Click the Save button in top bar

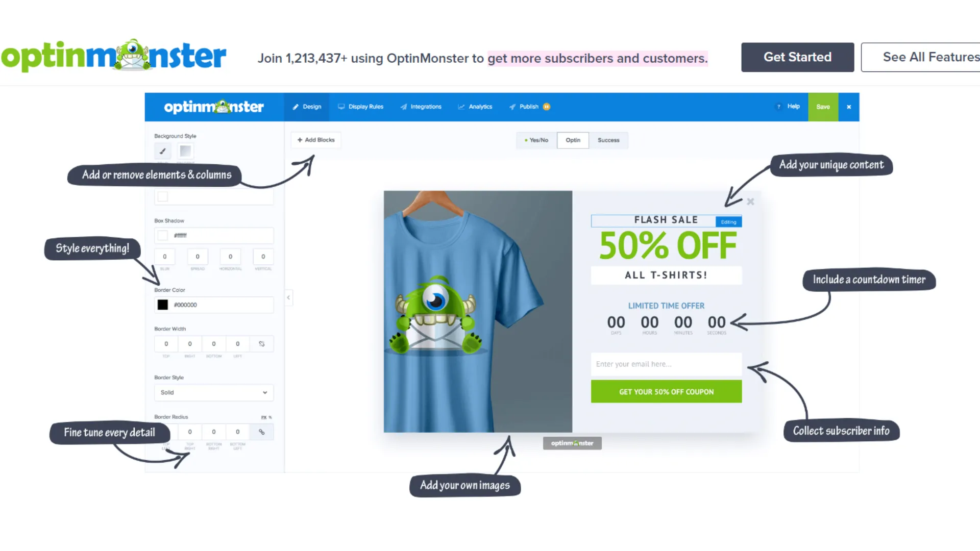(823, 106)
